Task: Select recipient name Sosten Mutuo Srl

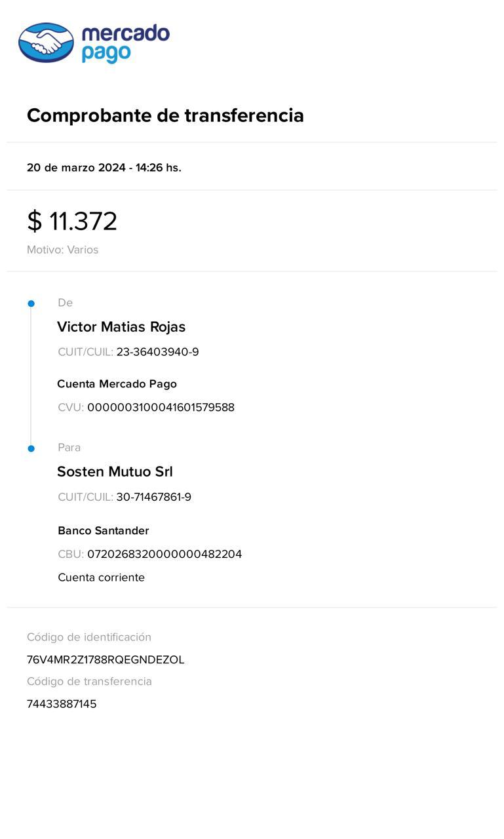Action: tap(115, 471)
